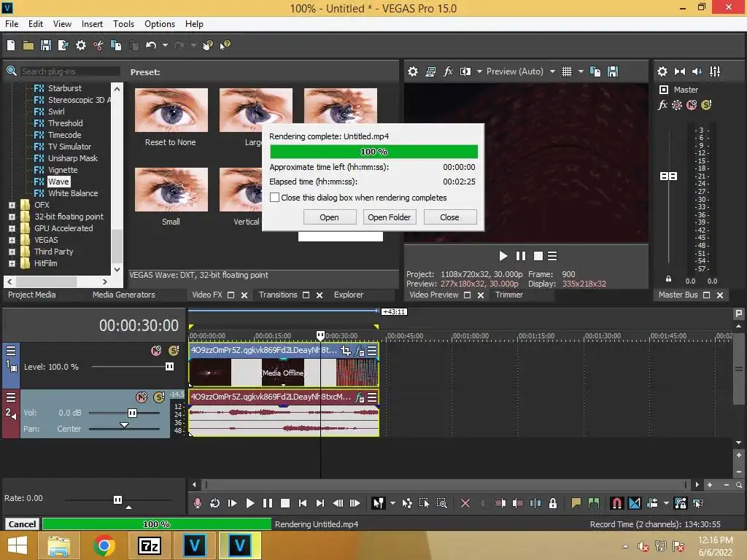This screenshot has height=560, width=747.
Task: Click Open Folder button in render dialog
Action: pos(390,217)
